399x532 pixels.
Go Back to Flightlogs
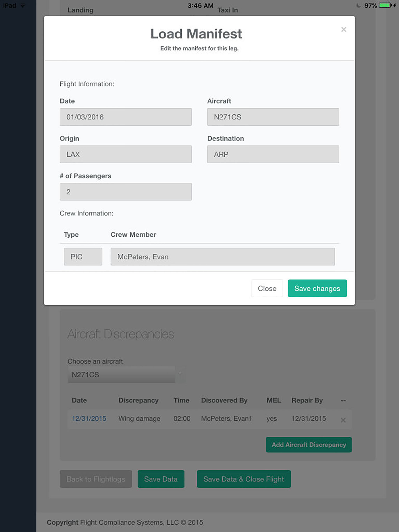coord(96,479)
